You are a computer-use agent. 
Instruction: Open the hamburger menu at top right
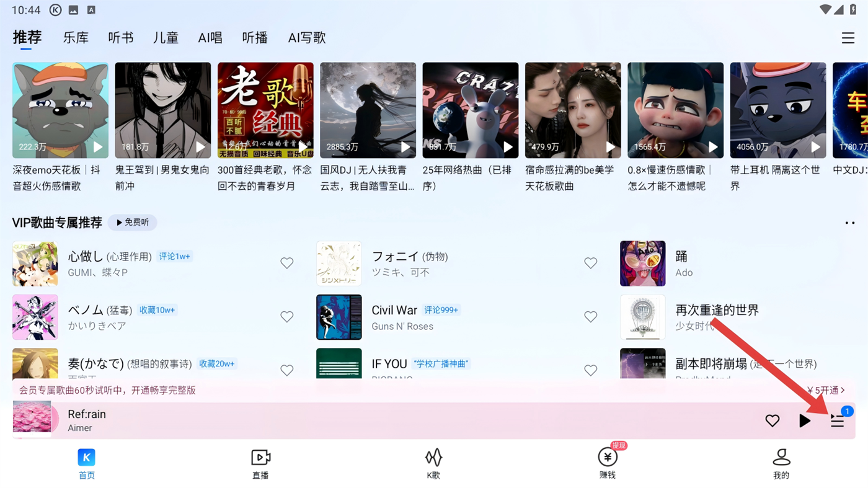coord(848,38)
